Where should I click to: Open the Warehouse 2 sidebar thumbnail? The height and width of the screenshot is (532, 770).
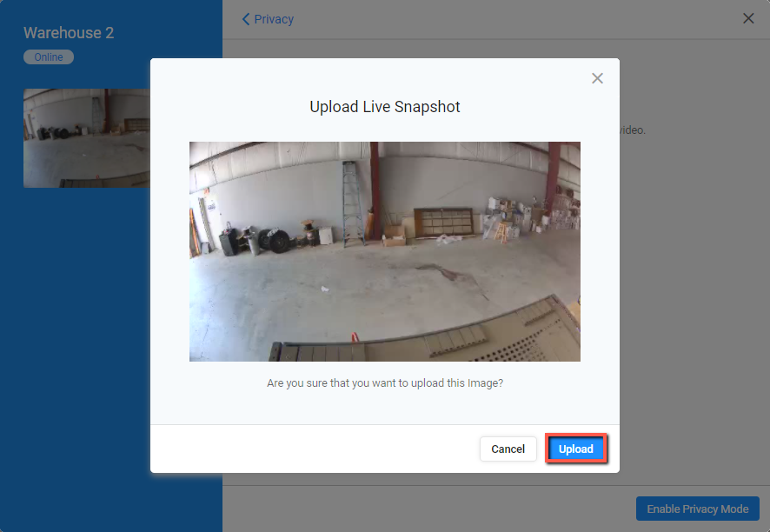click(x=86, y=137)
